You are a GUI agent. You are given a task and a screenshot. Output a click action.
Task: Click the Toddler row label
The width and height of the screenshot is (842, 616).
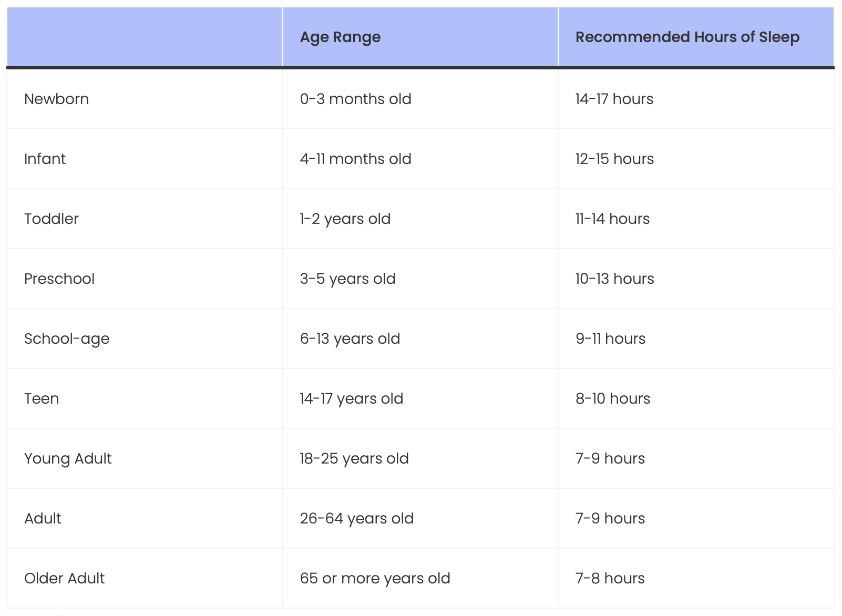click(52, 219)
